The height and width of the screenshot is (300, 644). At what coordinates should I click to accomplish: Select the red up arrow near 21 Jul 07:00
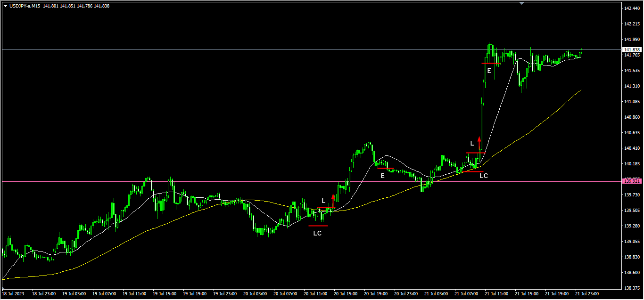click(479, 141)
